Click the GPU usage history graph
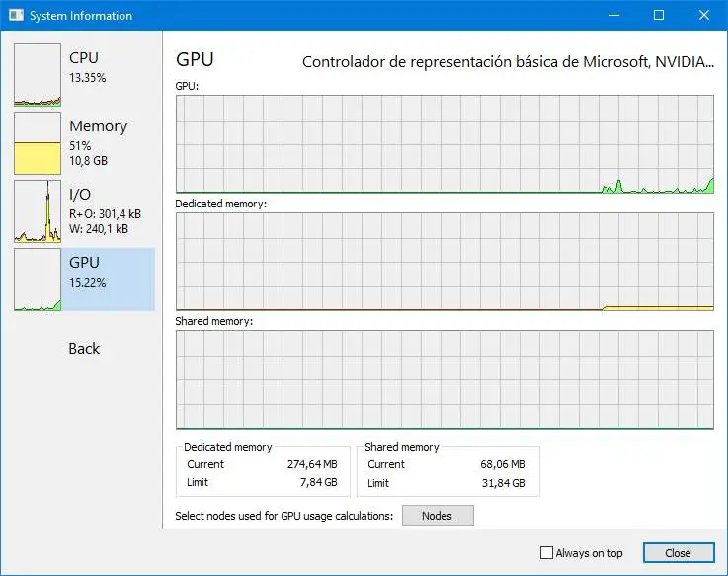Viewport: 728px width, 576px height. tap(445, 144)
